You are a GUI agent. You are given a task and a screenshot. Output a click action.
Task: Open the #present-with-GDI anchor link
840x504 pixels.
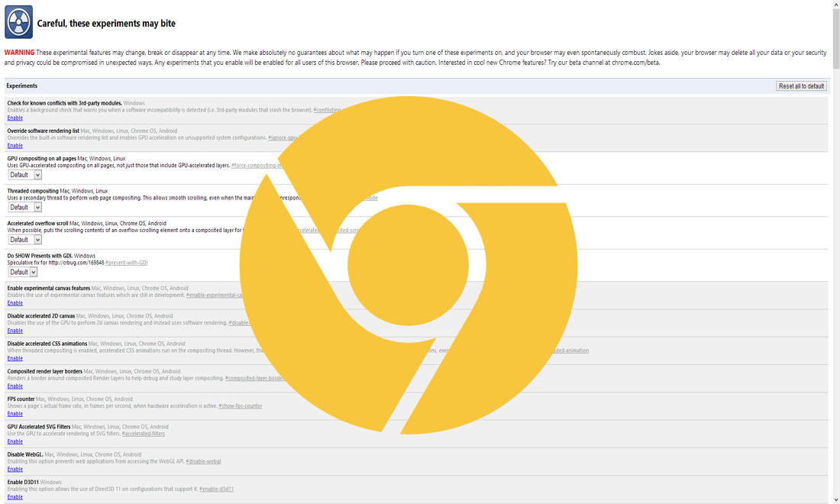pos(127,263)
